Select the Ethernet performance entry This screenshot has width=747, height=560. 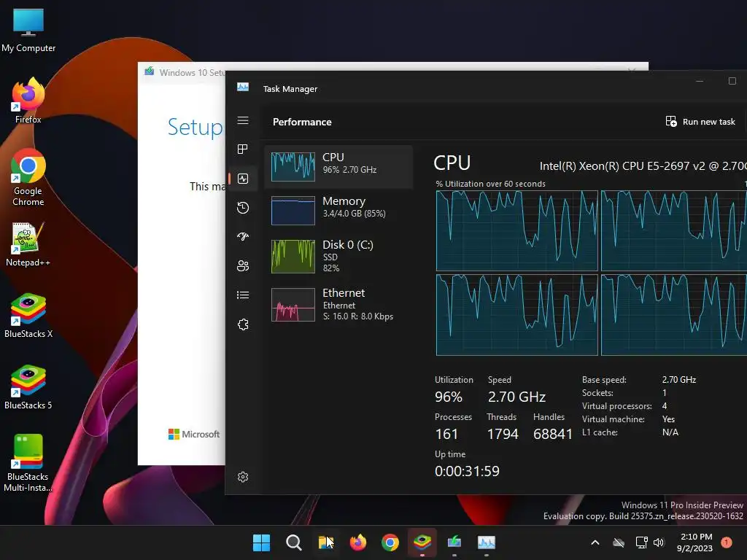pyautogui.click(x=338, y=304)
